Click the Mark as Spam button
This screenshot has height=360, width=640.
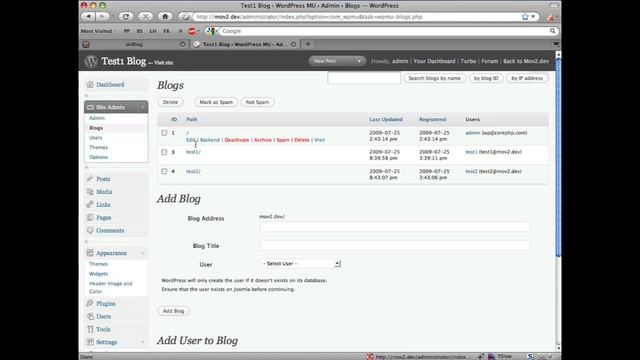[x=216, y=102]
